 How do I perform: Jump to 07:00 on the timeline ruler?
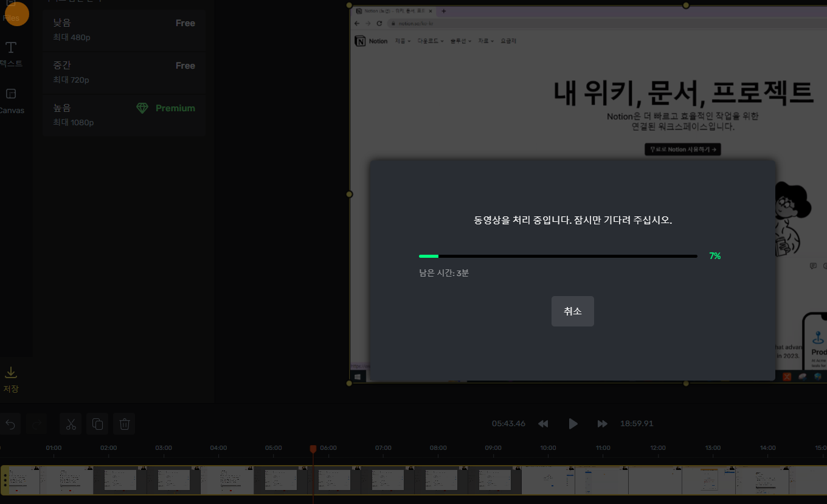(383, 448)
